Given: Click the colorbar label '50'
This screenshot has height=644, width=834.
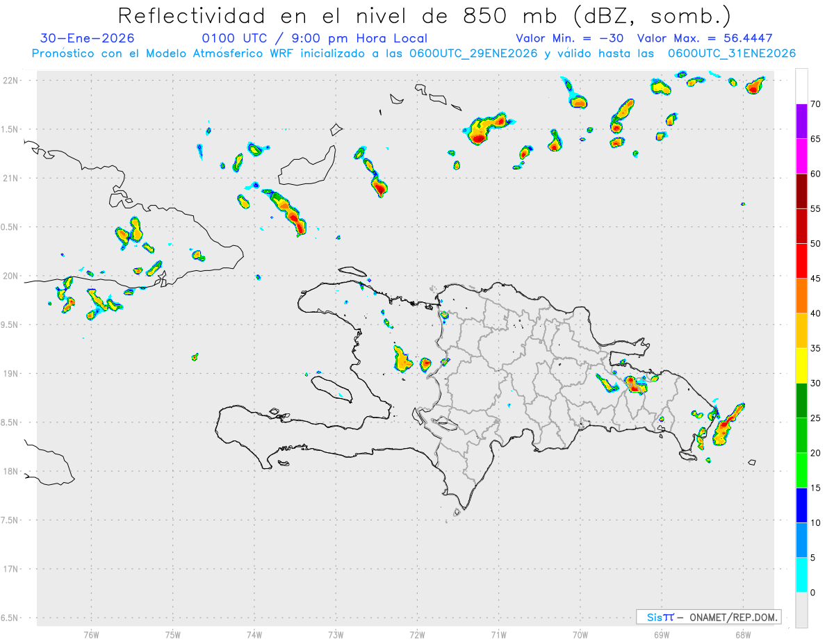Looking at the screenshot, I should click(x=816, y=244).
